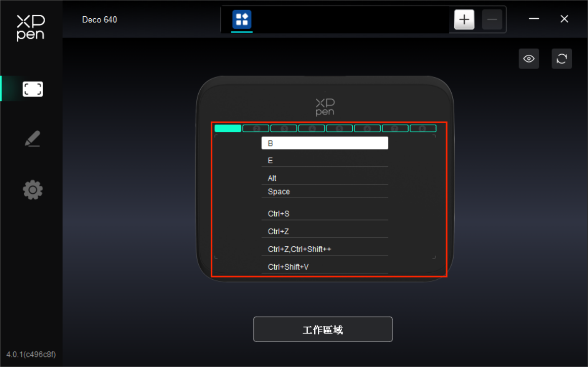
Task: Remove application with the minus button
Action: [x=492, y=20]
